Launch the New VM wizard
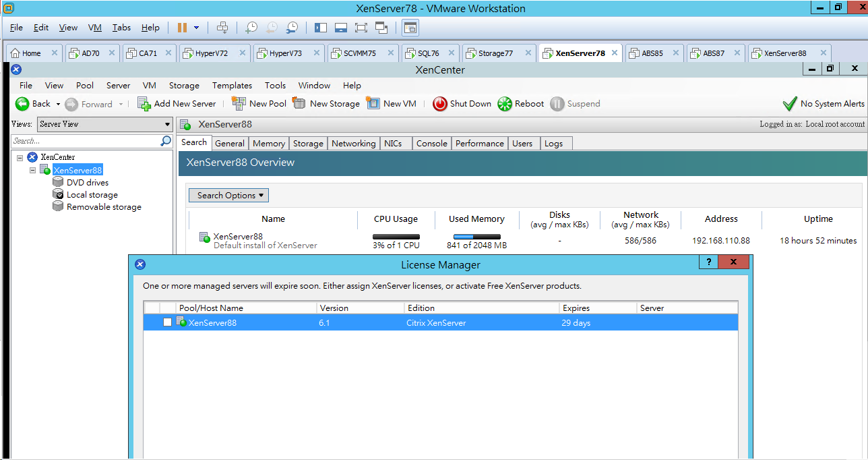The height and width of the screenshot is (460, 868). tap(392, 104)
